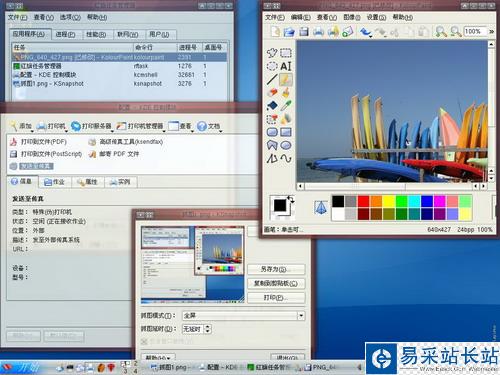Click the Zoom In magnifier in KolourPaint
The image size is (500, 375).
[x=441, y=32]
